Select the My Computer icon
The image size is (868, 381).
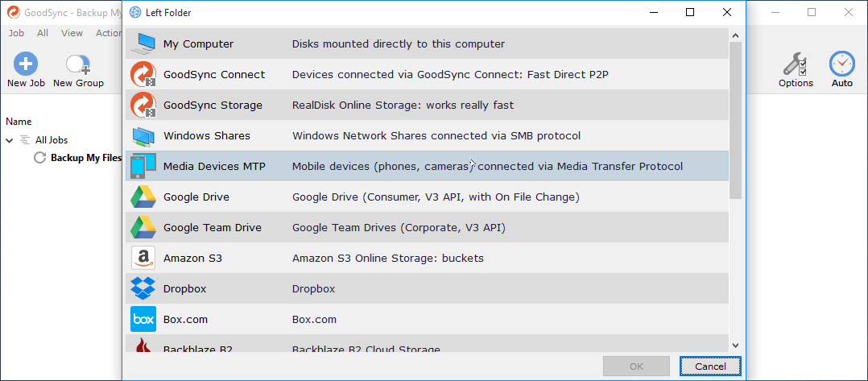(x=143, y=44)
